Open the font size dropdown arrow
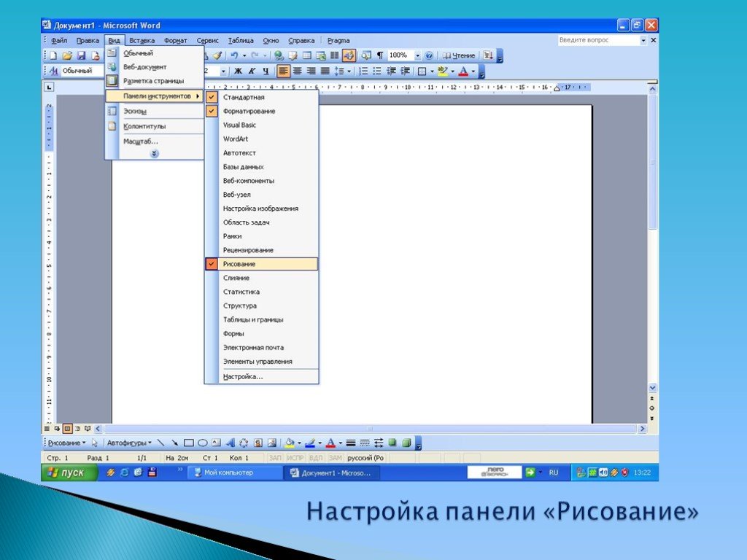The height and width of the screenshot is (560, 747). [x=223, y=71]
